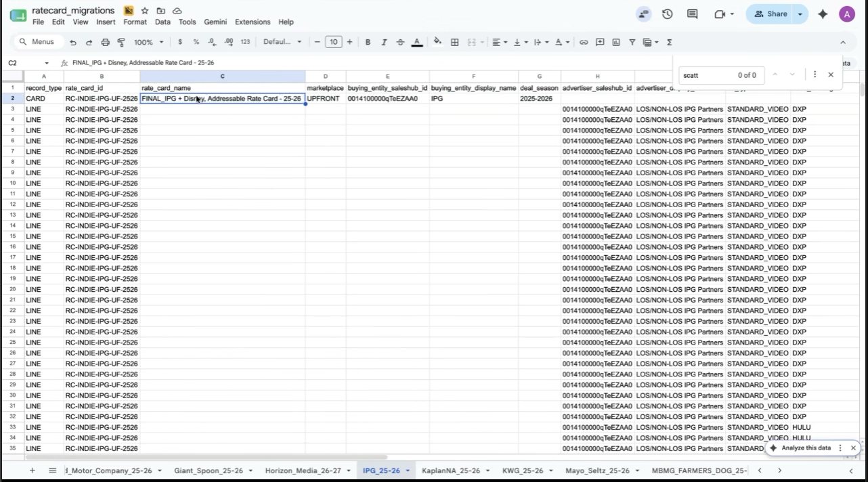Click the Meet video call icon
The height and width of the screenshot is (482, 868).
724,14
